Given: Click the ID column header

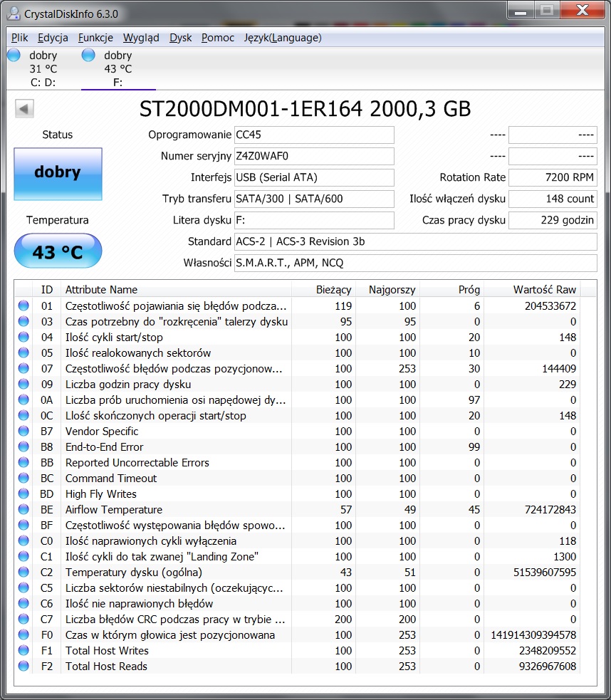Looking at the screenshot, I should point(47,290).
